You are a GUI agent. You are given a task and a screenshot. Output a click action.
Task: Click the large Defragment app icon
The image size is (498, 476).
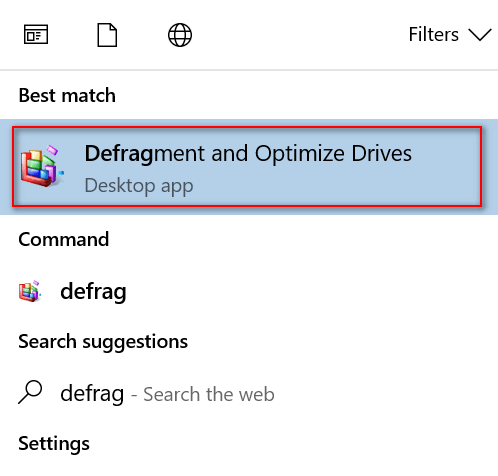42,166
